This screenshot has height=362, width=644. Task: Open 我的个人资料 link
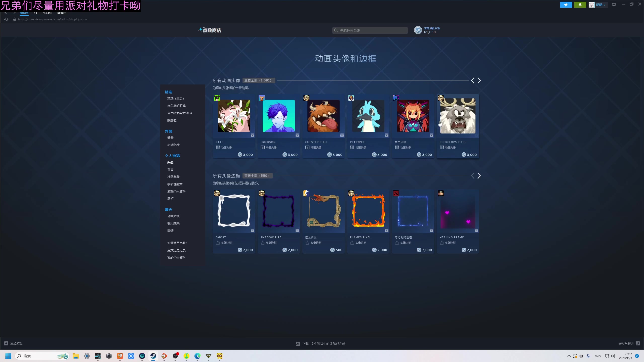click(x=176, y=258)
